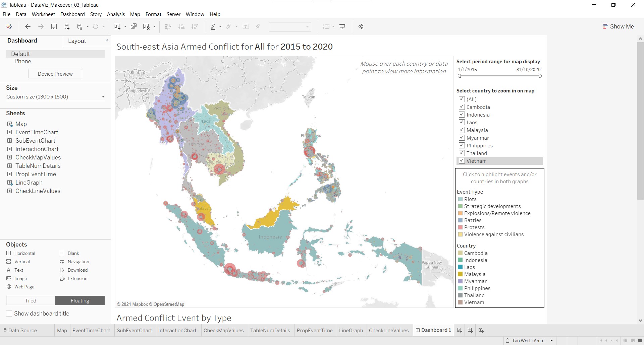The width and height of the screenshot is (644, 345).
Task: Click the New worksheet icon in bottom tabs
Action: (460, 330)
